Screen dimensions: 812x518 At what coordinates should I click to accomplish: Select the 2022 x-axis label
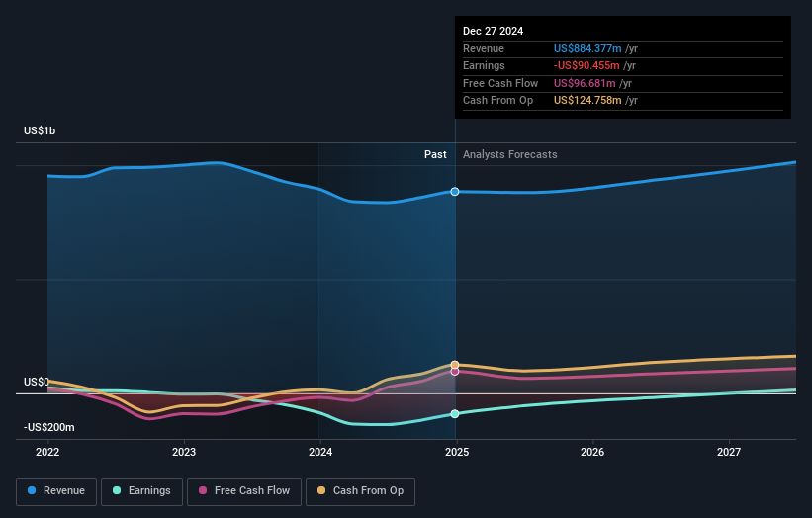(47, 452)
